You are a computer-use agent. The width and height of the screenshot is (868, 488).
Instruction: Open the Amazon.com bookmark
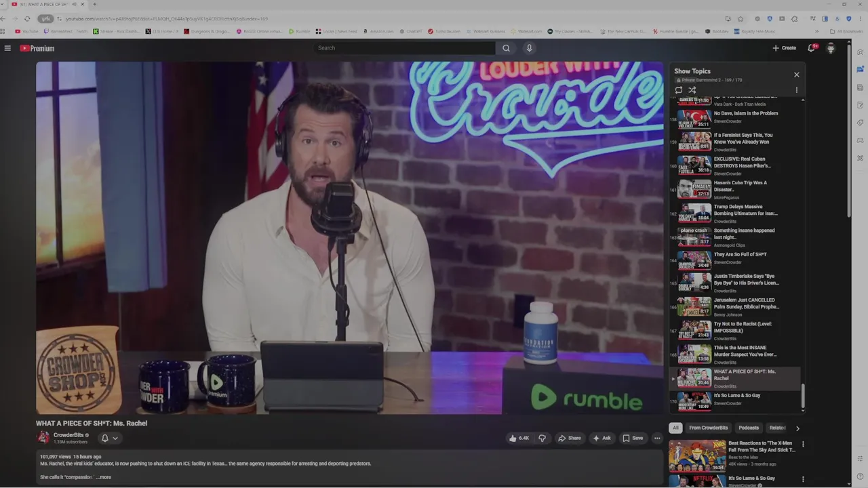click(x=378, y=31)
